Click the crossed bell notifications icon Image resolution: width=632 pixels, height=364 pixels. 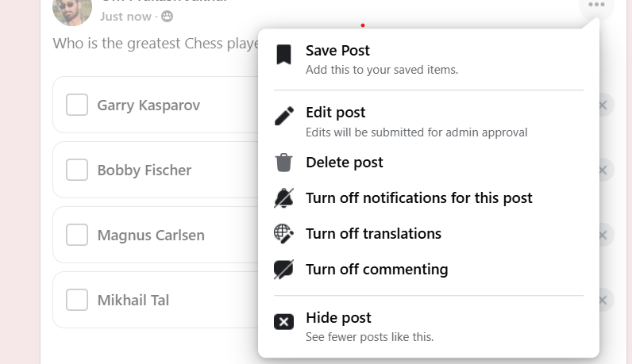(283, 198)
